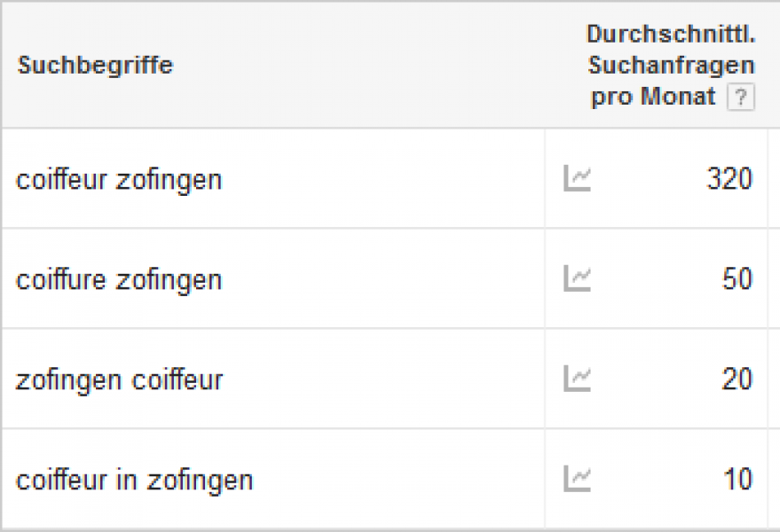Sort by Durchschnittl. Suchanfragen pro Monat header
Screen dimensions: 780x532
point(670,66)
